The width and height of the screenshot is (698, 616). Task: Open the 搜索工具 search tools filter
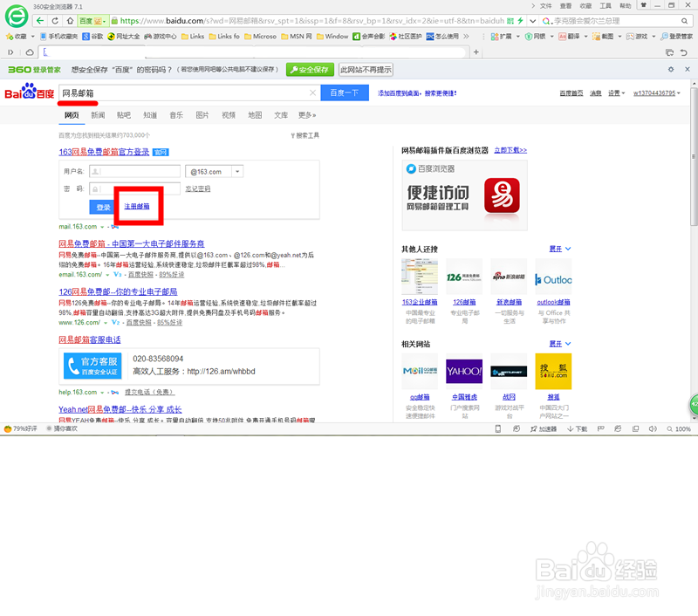click(x=305, y=135)
